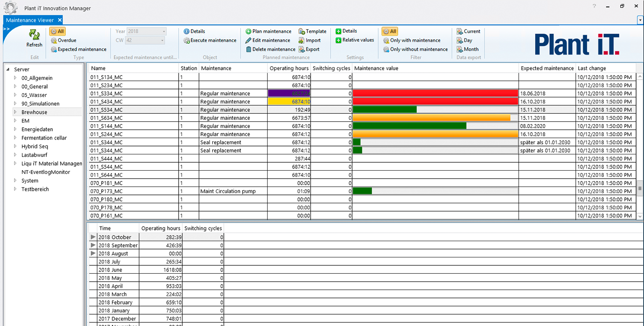Close the Maintenance Viewer tab
The height and width of the screenshot is (326, 644).
pyautogui.click(x=60, y=20)
